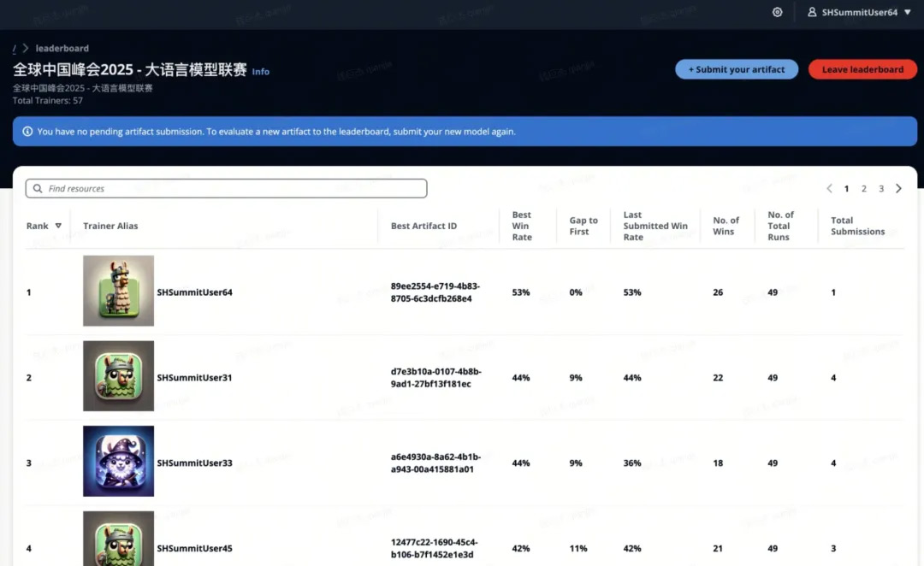The width and height of the screenshot is (924, 566).
Task: Click SHSummitUser64 llama avatar
Action: [118, 292]
